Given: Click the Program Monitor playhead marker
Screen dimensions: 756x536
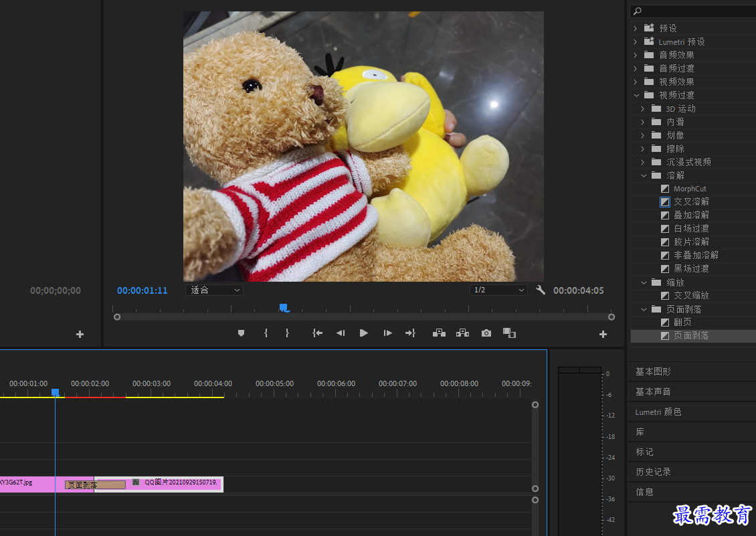Looking at the screenshot, I should pos(284,308).
